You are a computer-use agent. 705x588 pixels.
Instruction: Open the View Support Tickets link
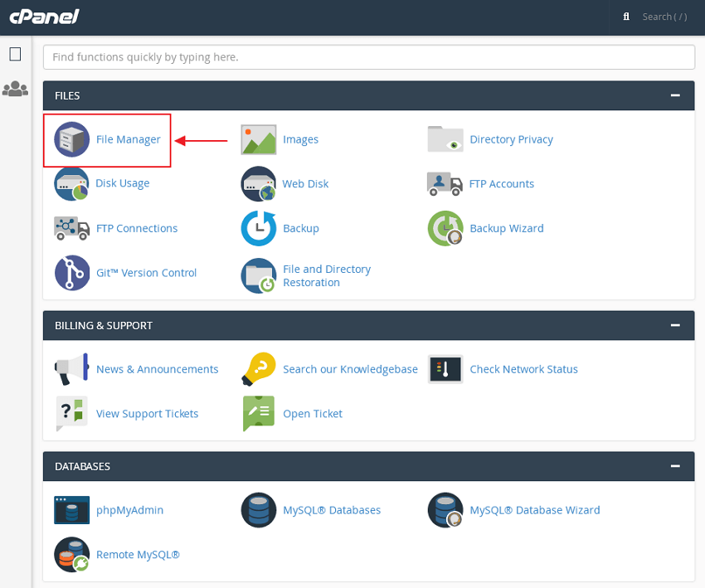coord(147,414)
